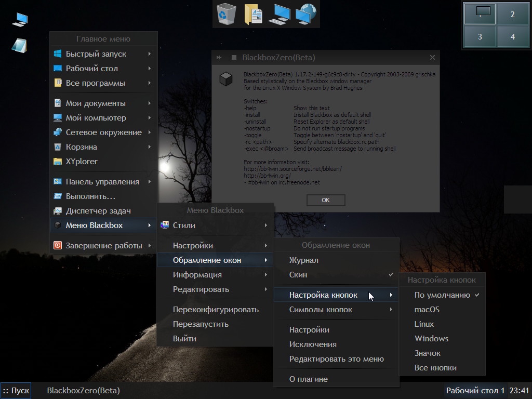The height and width of the screenshot is (399, 532).
Task: Click the icon beside Диспетчер задач
Action: 58,211
